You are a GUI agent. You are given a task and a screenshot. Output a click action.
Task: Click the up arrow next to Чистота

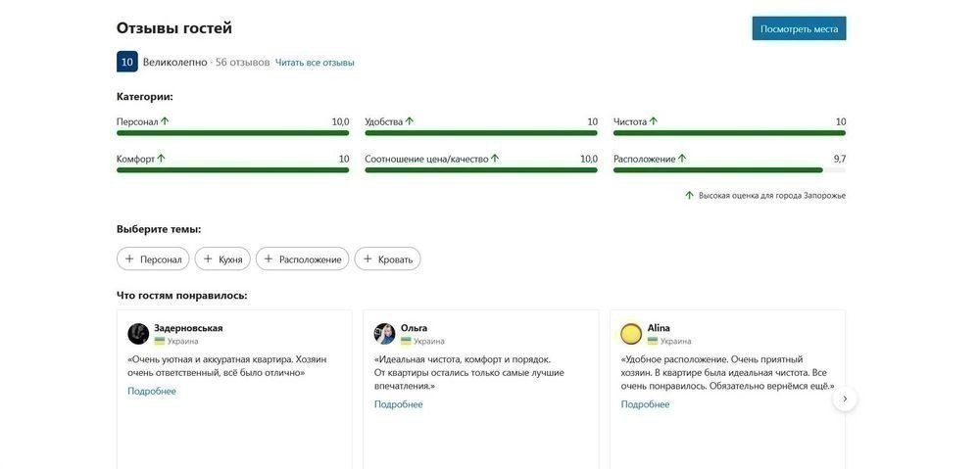654,121
